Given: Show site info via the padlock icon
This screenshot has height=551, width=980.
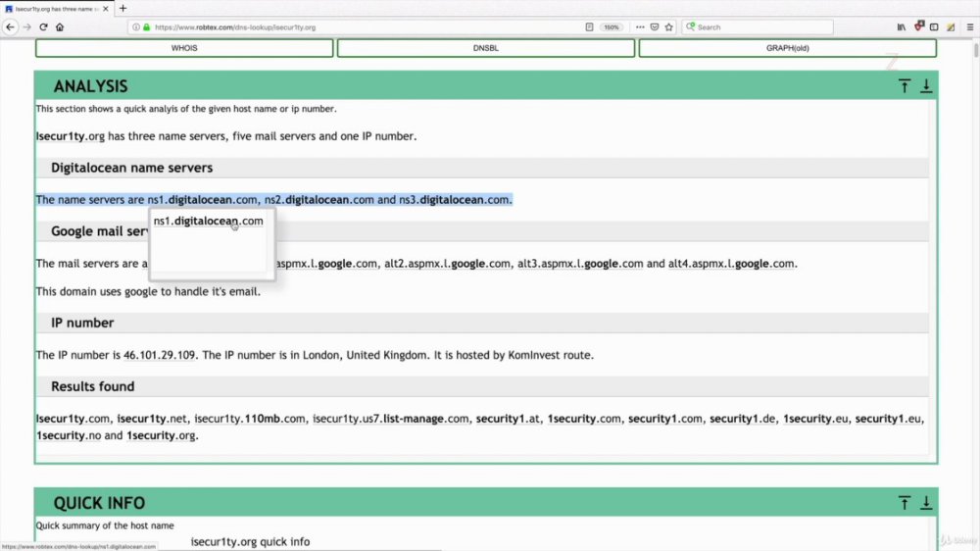Looking at the screenshot, I should 147,26.
